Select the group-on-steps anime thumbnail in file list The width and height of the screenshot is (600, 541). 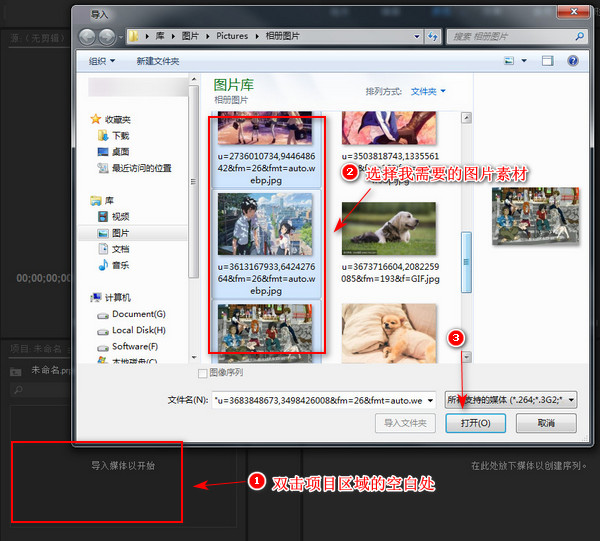pos(265,332)
